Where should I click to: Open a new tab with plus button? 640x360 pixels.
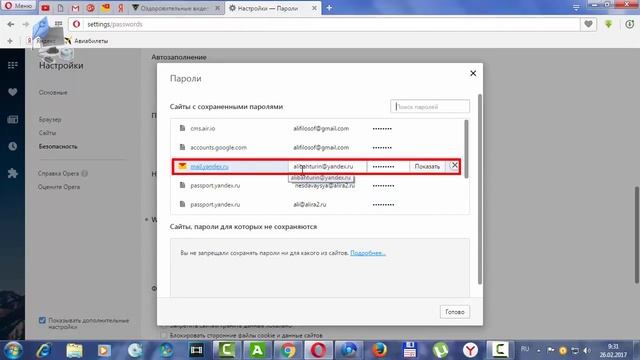(x=329, y=8)
